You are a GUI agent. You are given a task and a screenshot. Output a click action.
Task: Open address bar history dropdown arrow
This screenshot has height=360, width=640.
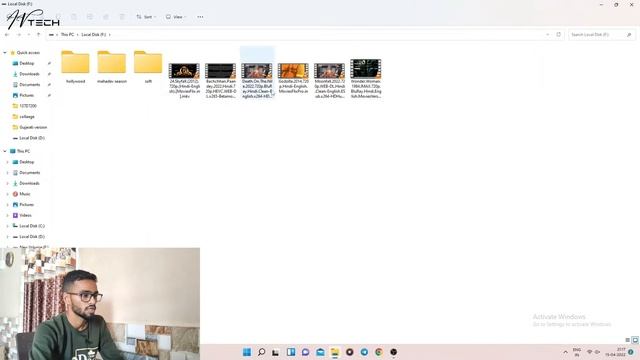coord(548,35)
